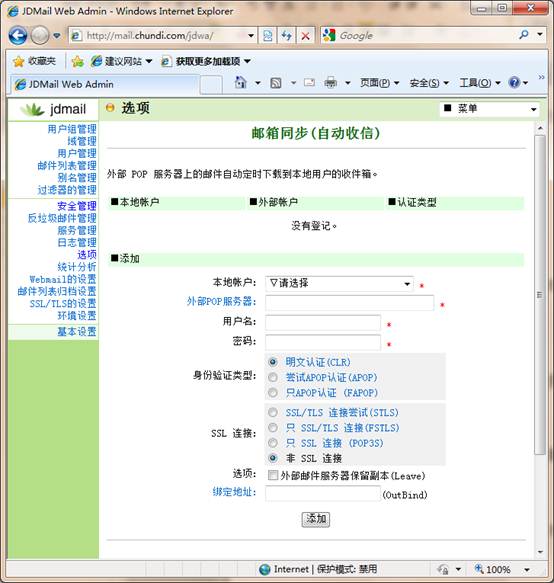Click the Read mail envelope icon
554x583 pixels.
309,83
